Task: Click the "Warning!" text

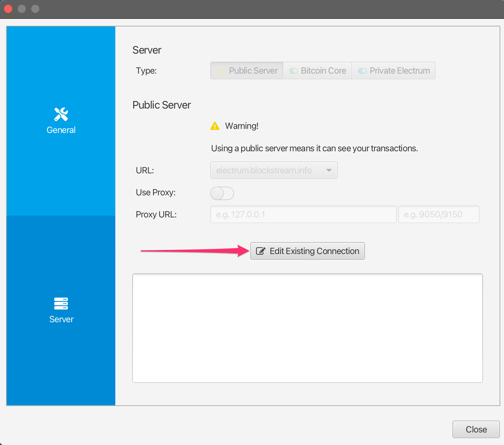Action: point(242,126)
